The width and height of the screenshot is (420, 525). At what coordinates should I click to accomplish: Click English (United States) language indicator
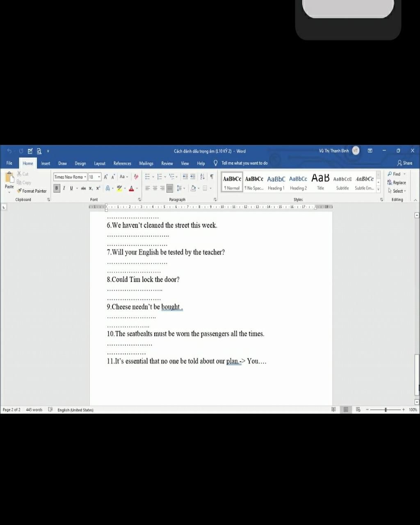pyautogui.click(x=75, y=410)
